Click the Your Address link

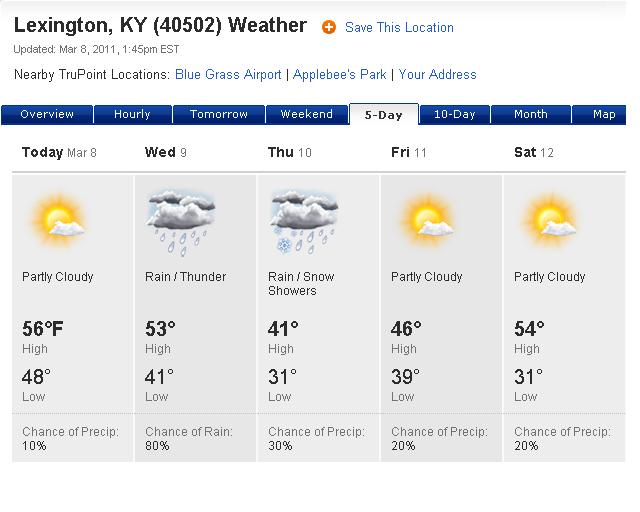coord(437,75)
